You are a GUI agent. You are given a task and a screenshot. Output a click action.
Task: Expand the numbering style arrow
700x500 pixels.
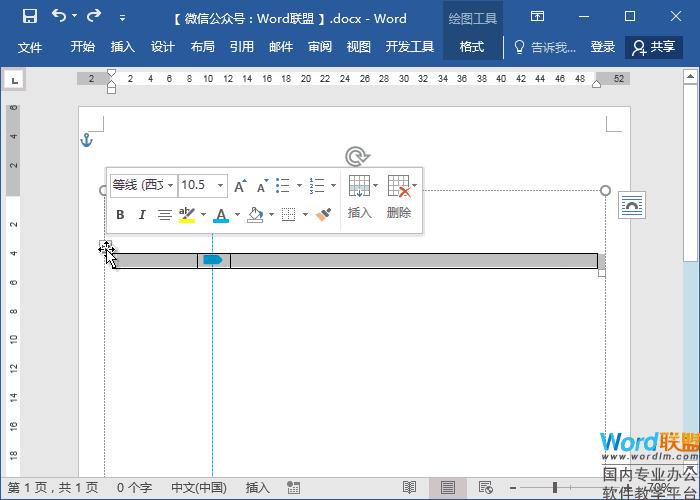(333, 185)
